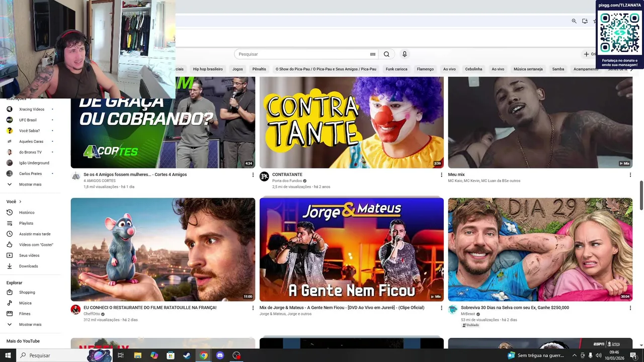
Task: Select the Jogos filter chip
Action: [237, 69]
